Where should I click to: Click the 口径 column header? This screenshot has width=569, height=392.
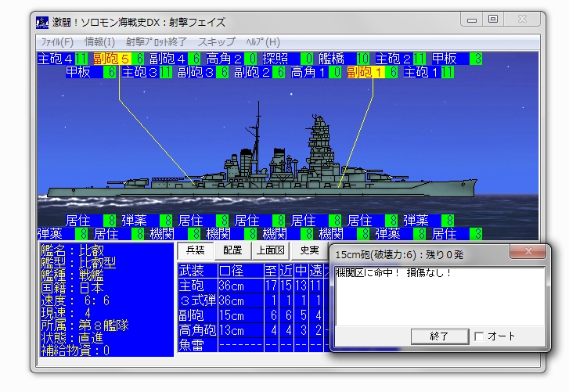point(240,271)
